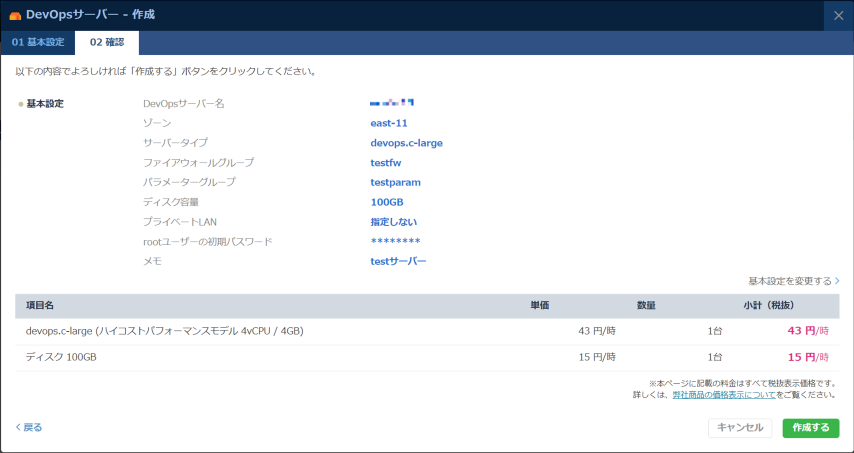Click the masked root password value
The height and width of the screenshot is (453, 854).
pyautogui.click(x=395, y=242)
